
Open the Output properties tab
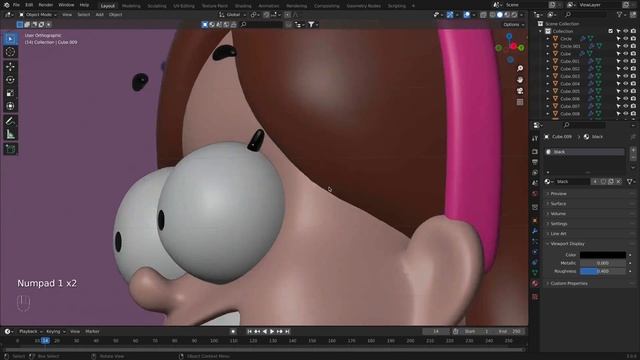tap(535, 162)
